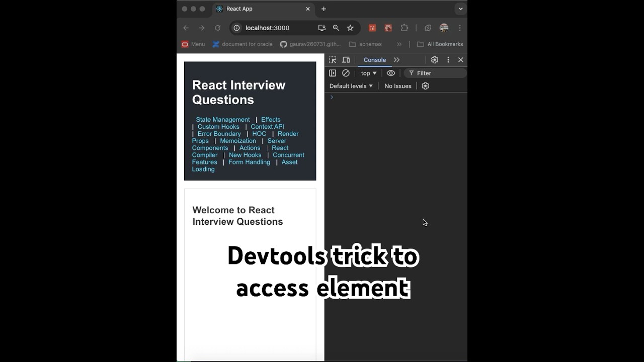The width and height of the screenshot is (644, 362).
Task: Switch to the Console tab
Action: pyautogui.click(x=375, y=60)
